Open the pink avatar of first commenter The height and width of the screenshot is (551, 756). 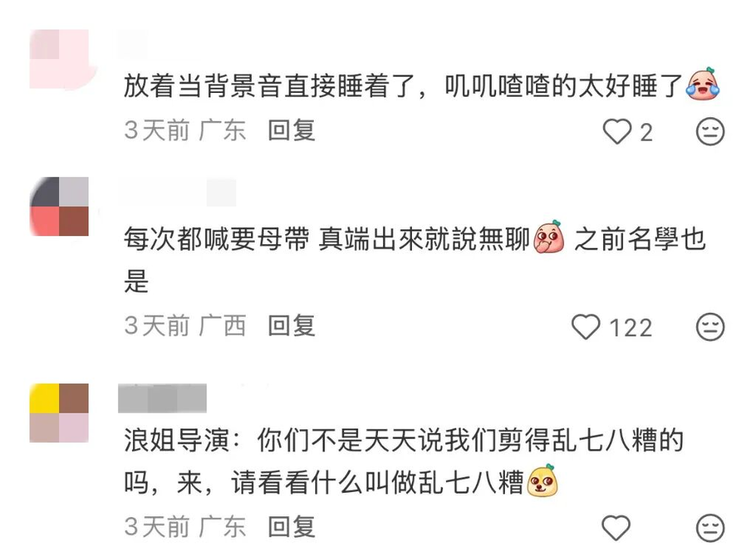(x=59, y=59)
